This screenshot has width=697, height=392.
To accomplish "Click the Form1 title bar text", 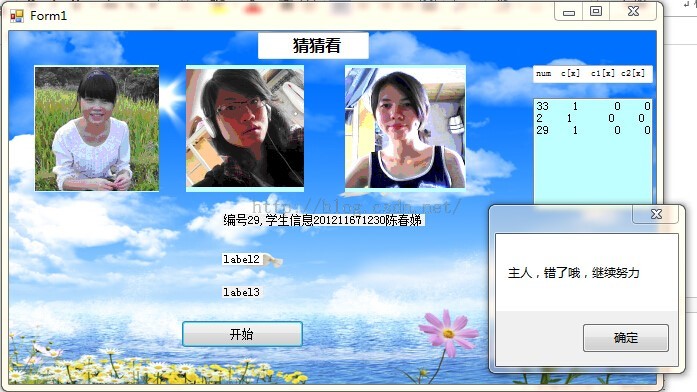I will click(48, 16).
